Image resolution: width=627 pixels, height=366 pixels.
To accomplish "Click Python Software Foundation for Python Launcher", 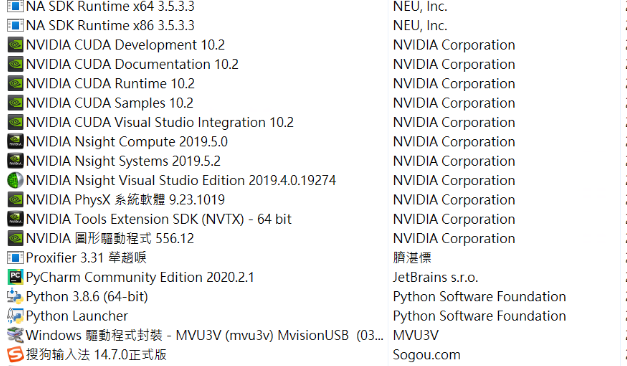I will pos(479,316).
